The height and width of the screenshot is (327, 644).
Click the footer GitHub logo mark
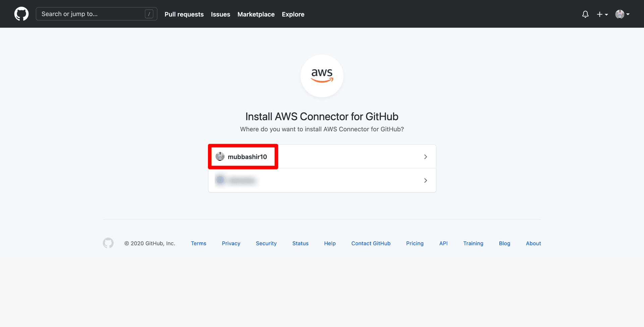coord(108,243)
